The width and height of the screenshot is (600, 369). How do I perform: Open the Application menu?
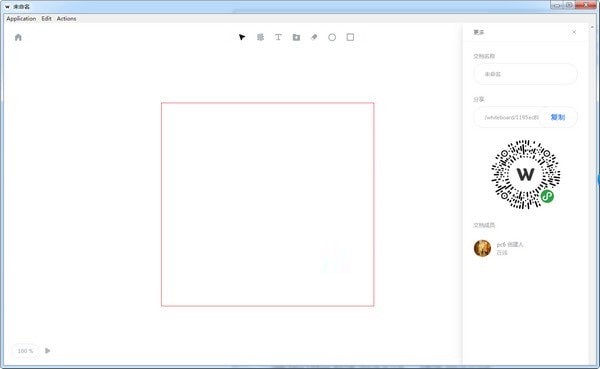point(21,18)
